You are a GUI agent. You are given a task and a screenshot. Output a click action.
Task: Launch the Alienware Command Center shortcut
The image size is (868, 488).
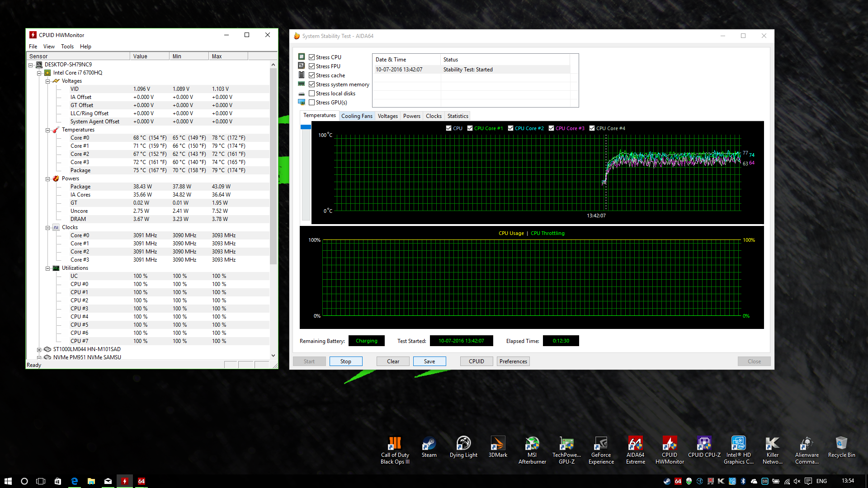[x=807, y=450]
